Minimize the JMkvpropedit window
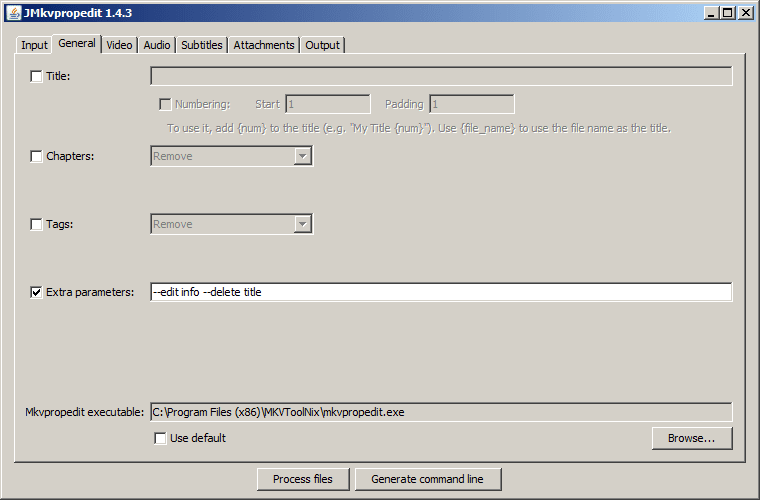This screenshot has height=500, width=760. (x=711, y=13)
